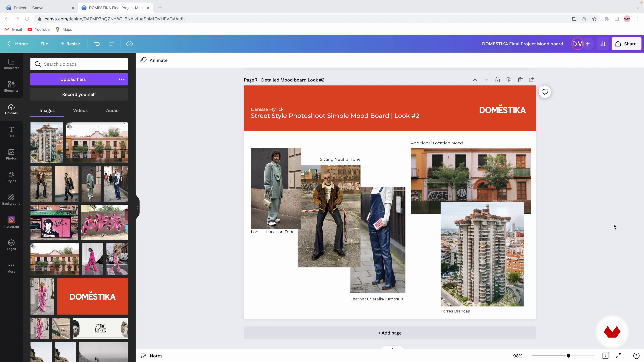The image size is (644, 362).
Task: Undo the last action
Action: tap(97, 44)
